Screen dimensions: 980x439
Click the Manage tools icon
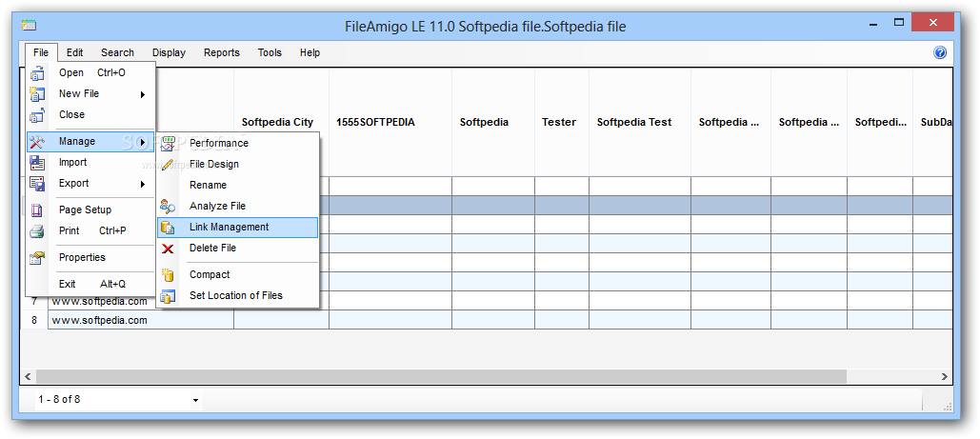pos(37,142)
